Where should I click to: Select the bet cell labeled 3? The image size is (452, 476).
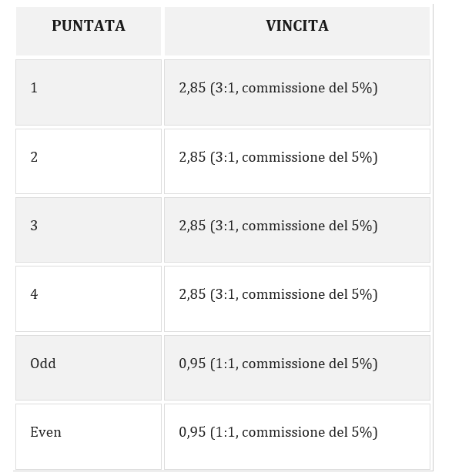89,230
